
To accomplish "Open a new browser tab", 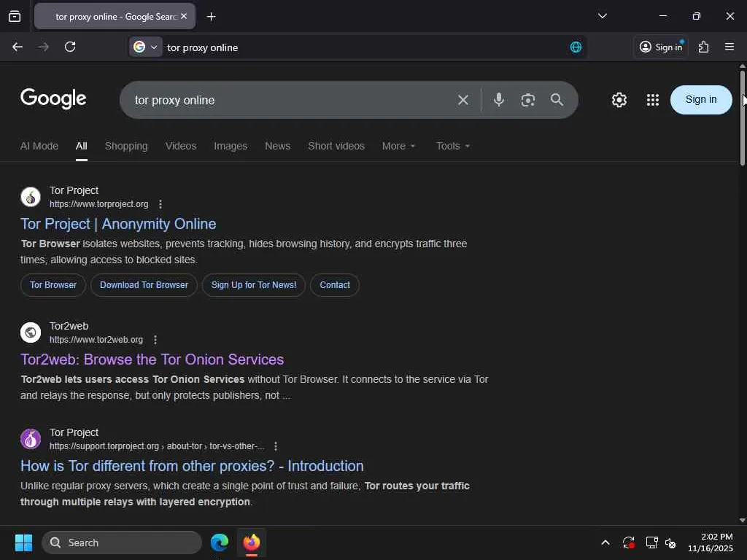I will (x=211, y=17).
